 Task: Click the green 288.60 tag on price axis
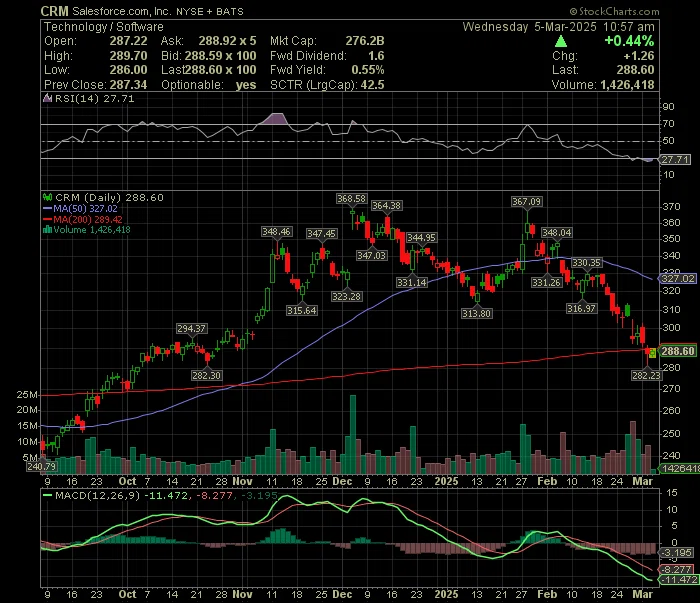pyautogui.click(x=678, y=351)
